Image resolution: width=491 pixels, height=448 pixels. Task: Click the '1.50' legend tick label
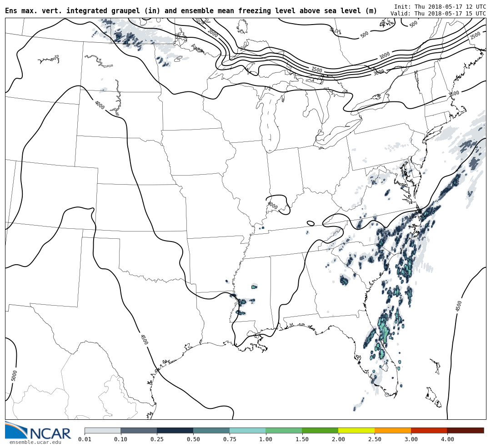pyautogui.click(x=302, y=439)
